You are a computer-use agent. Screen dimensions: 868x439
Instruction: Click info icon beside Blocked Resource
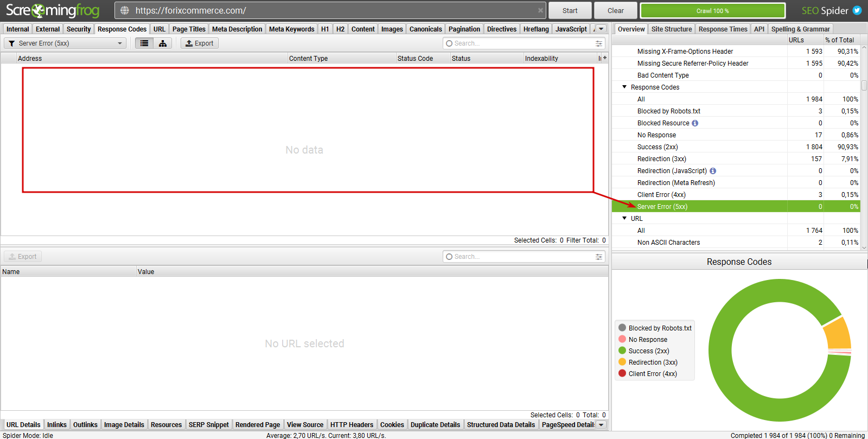tap(695, 123)
